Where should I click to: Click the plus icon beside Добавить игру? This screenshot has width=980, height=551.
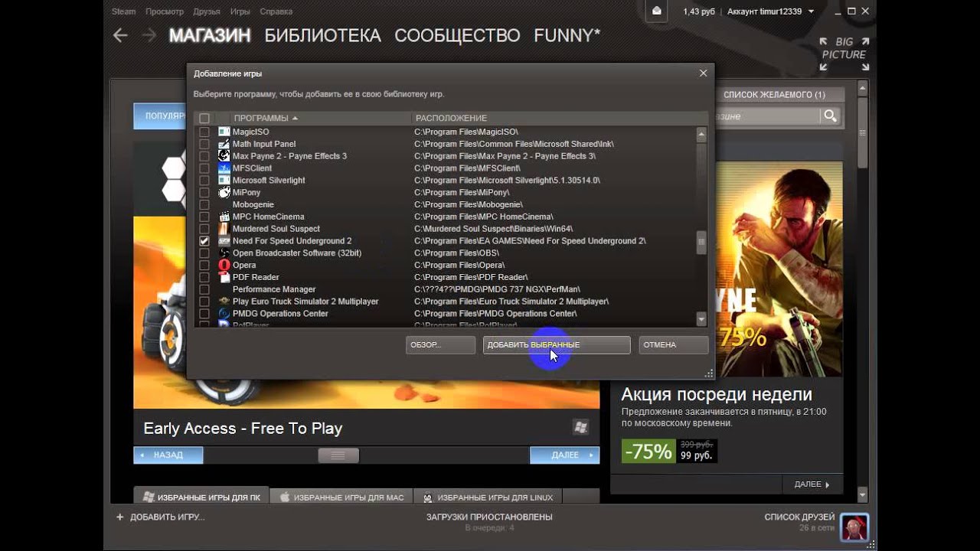click(119, 517)
